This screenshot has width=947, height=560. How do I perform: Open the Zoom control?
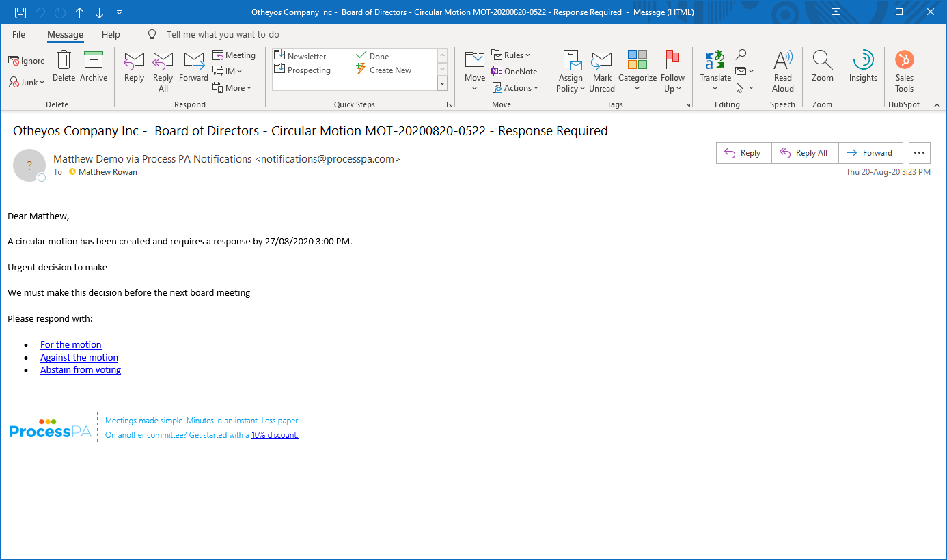pos(822,71)
